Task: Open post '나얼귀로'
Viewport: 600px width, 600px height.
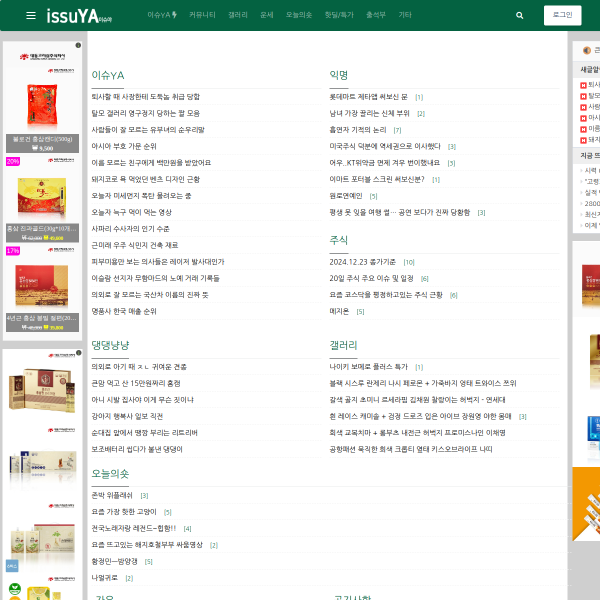Action: click(x=104, y=578)
